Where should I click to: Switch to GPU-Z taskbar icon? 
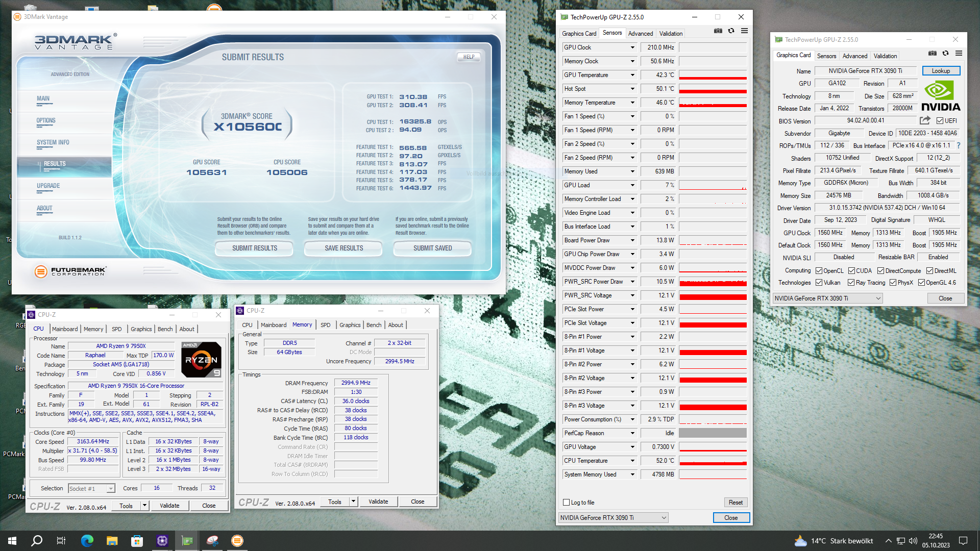tap(187, 541)
